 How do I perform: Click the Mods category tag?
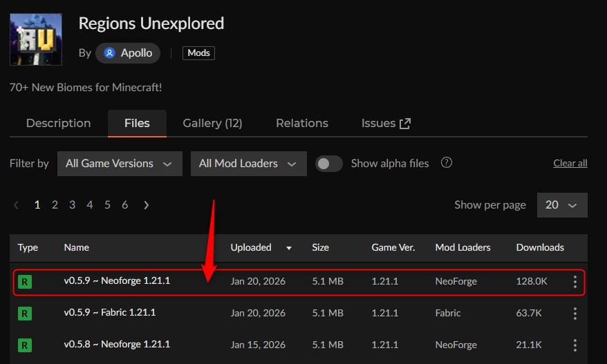pyautogui.click(x=198, y=53)
